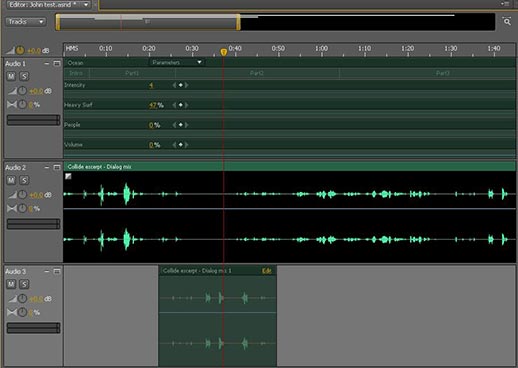The height and width of the screenshot is (368, 518).
Task: Go to next Volume keyframe arrow
Action: [187, 145]
